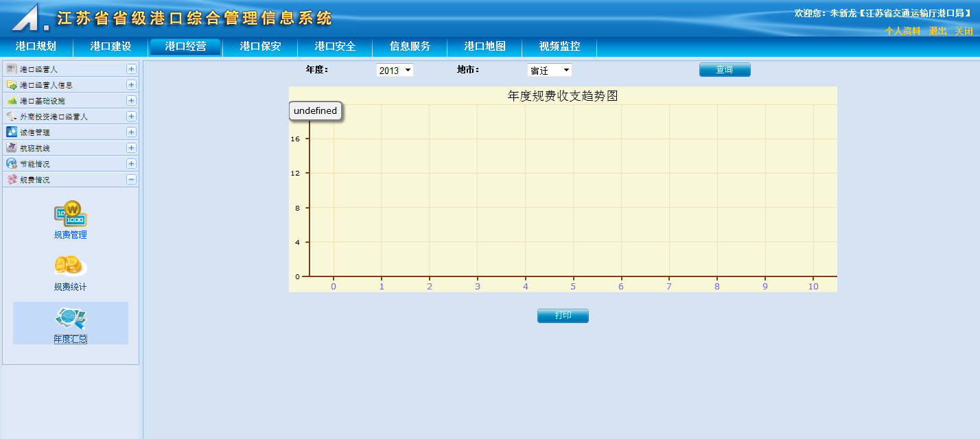Expand the 外商投资港口经营人 section

pos(131,117)
